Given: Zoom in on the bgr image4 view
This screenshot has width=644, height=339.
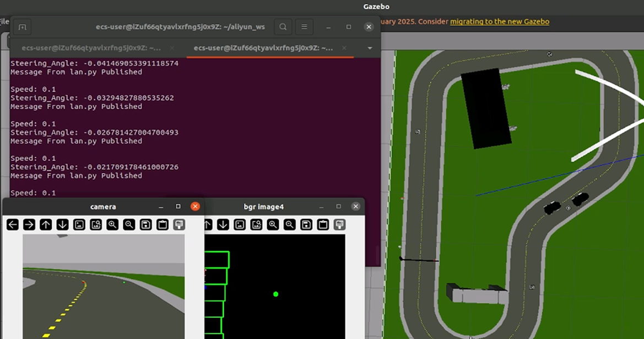Looking at the screenshot, I should tap(273, 224).
